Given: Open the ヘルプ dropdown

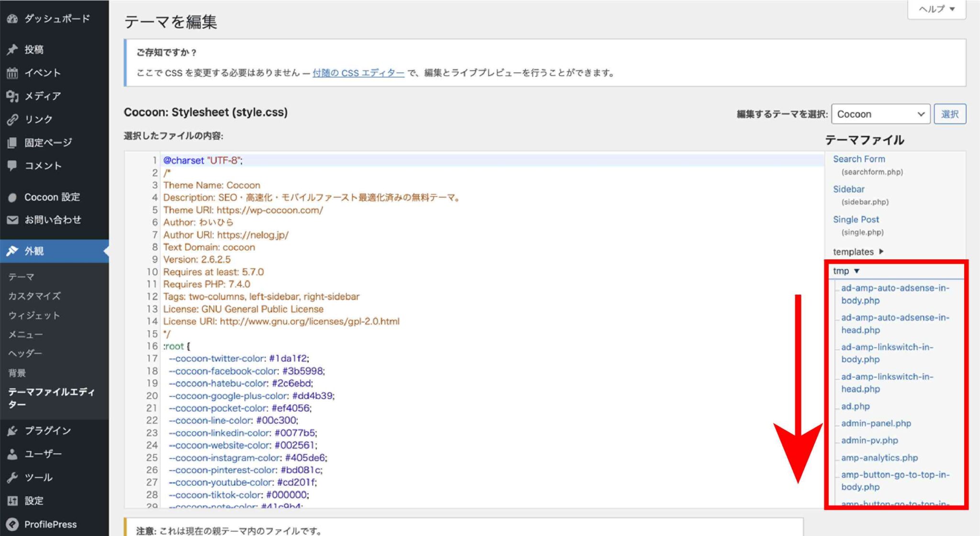Looking at the screenshot, I should (x=936, y=9).
